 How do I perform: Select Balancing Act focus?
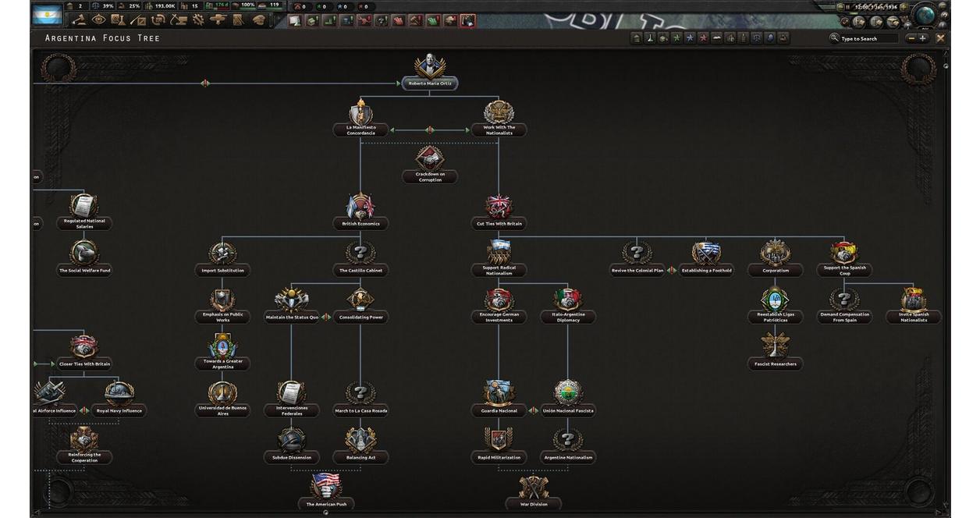click(x=360, y=446)
